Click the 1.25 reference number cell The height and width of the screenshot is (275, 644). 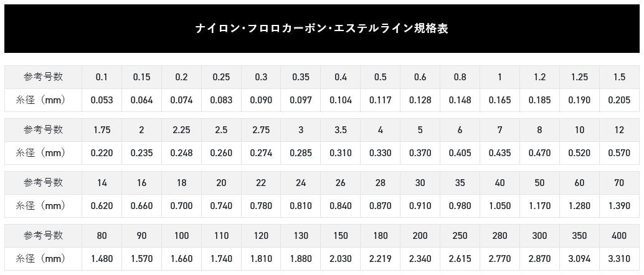pyautogui.click(x=579, y=77)
